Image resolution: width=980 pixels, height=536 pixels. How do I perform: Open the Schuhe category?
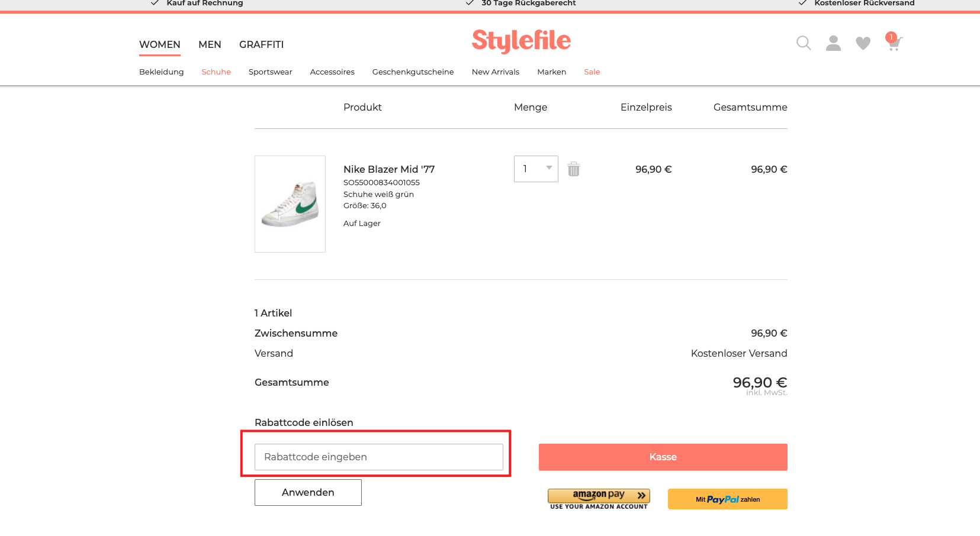(216, 72)
